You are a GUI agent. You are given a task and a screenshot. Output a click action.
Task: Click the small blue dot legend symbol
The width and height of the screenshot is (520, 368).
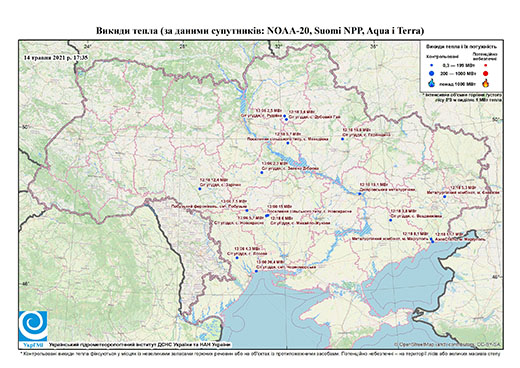(431, 65)
